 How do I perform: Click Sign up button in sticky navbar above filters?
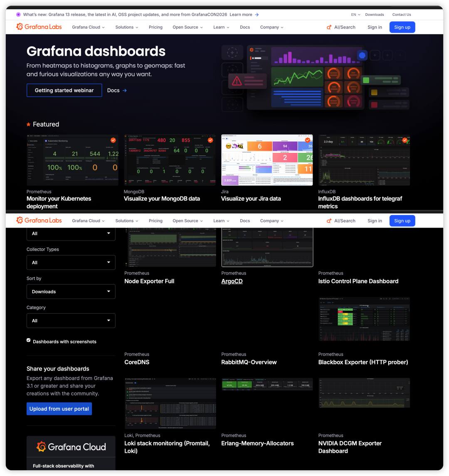click(x=402, y=221)
